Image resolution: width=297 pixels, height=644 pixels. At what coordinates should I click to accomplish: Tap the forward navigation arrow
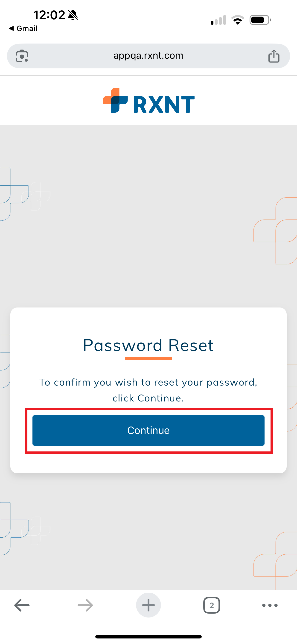tap(85, 605)
